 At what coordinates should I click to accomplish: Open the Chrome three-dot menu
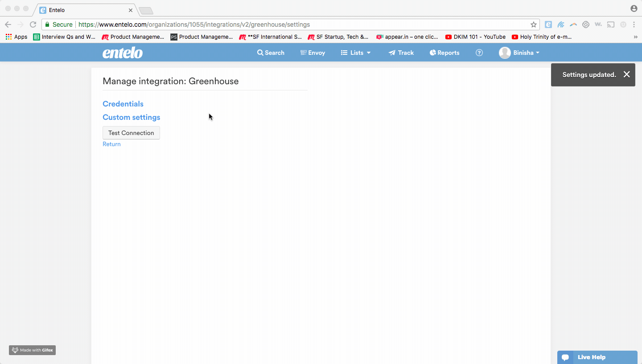point(634,25)
